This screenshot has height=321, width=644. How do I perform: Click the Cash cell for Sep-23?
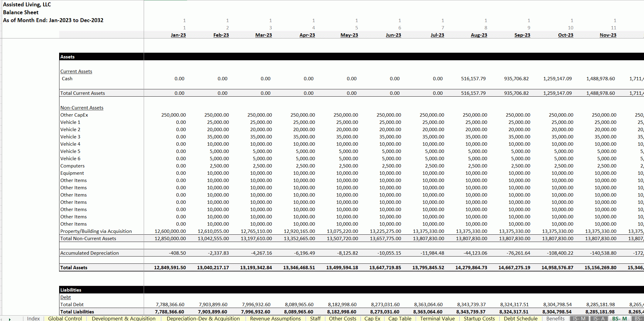(516, 79)
